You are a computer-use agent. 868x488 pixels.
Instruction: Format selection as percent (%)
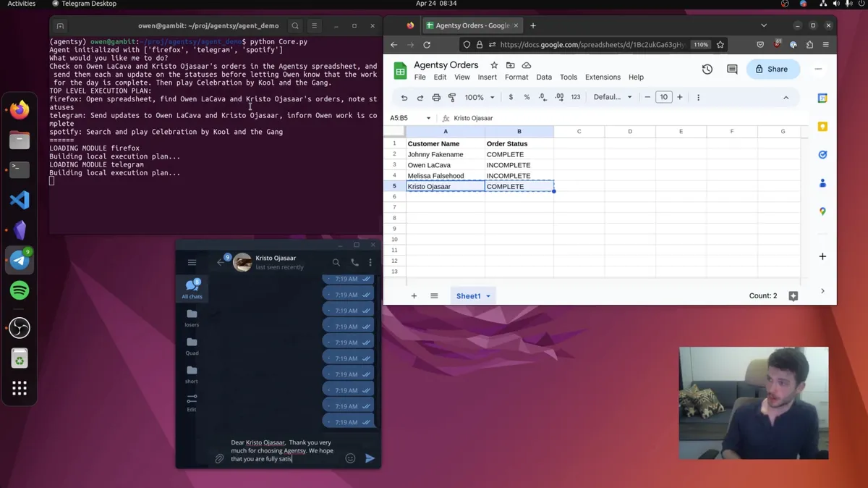point(527,97)
